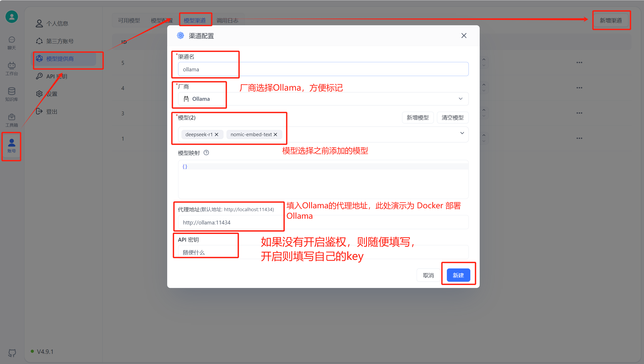Click the GitHub icon at the bottom left
Image resolution: width=644 pixels, height=364 pixels.
12,353
